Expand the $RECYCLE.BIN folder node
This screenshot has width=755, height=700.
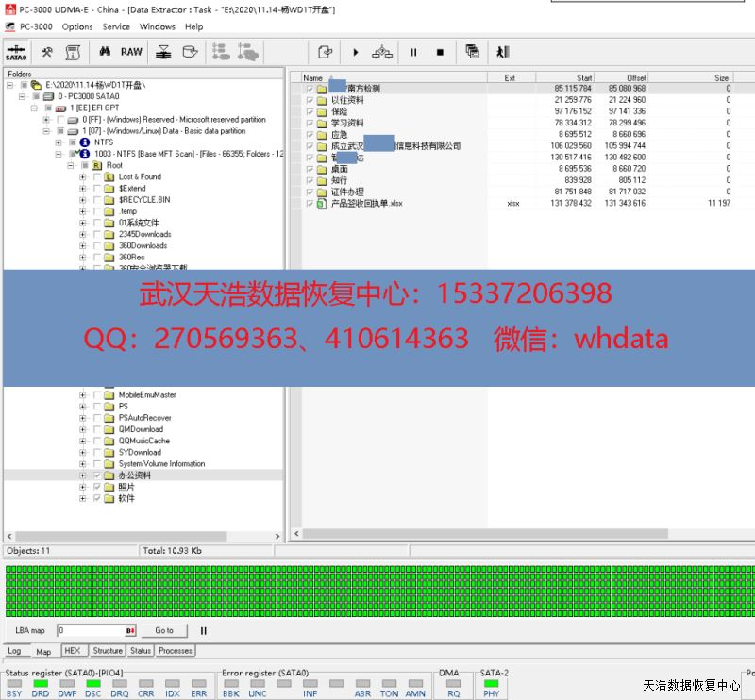(83, 200)
